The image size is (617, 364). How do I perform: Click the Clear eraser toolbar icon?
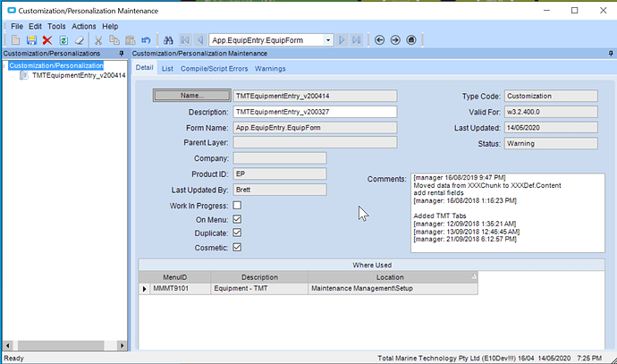point(80,40)
